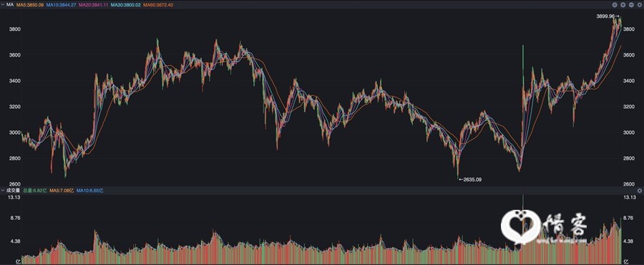Screen dimensions: 644x265
Task: Collapse the MA indicator panel chevron
Action: 2,4
